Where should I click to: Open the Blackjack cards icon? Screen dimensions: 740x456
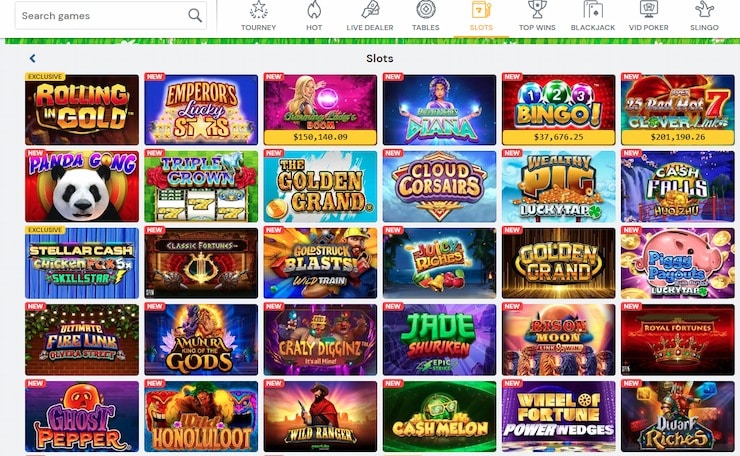point(593,10)
